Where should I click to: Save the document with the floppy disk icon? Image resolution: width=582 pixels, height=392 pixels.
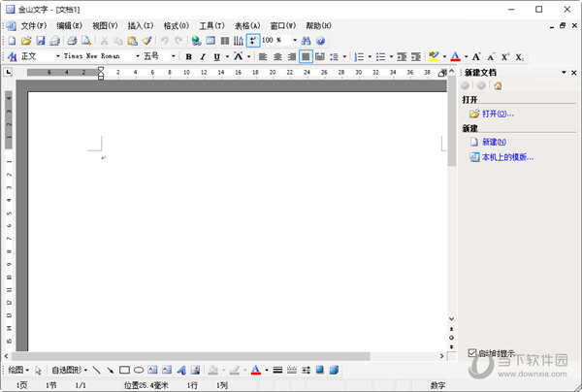click(40, 41)
